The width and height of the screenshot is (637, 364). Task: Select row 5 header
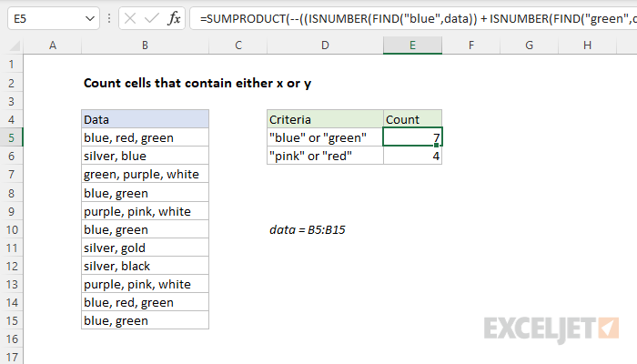(10, 137)
